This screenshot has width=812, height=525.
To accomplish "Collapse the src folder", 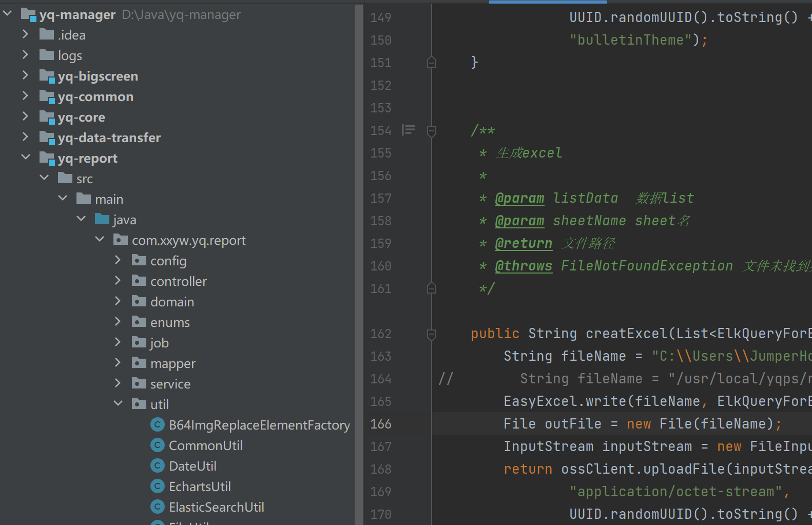I will click(44, 178).
